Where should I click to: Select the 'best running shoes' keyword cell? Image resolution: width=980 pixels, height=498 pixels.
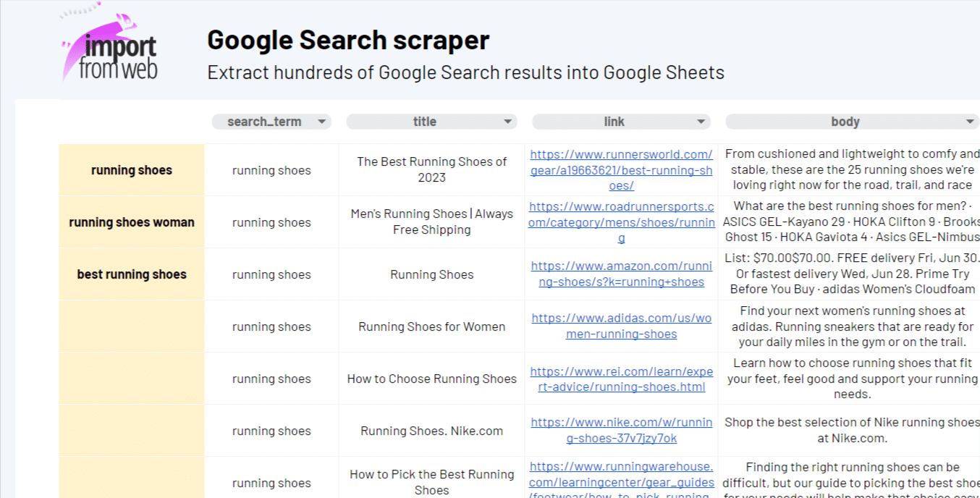point(132,274)
